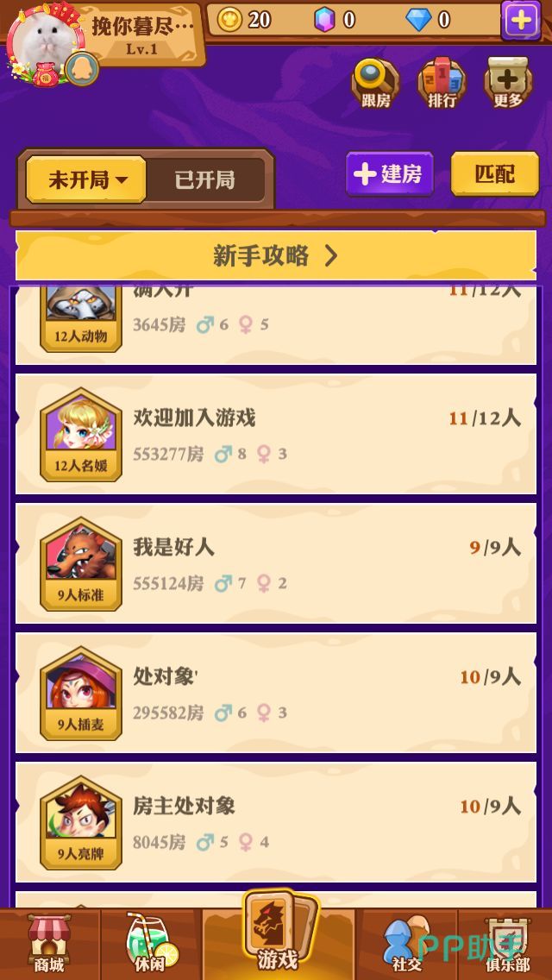
Task: Open the 商城 shop icon
Action: click(x=49, y=944)
